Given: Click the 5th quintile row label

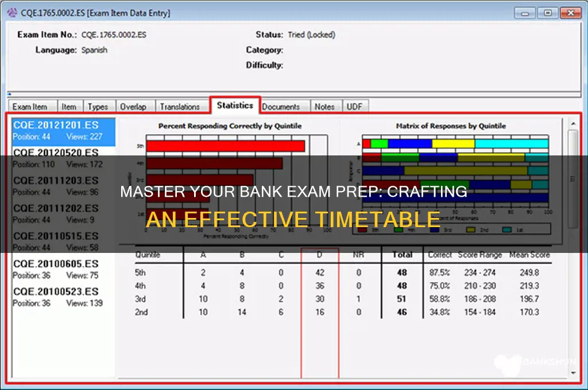Looking at the screenshot, I should click(140, 272).
